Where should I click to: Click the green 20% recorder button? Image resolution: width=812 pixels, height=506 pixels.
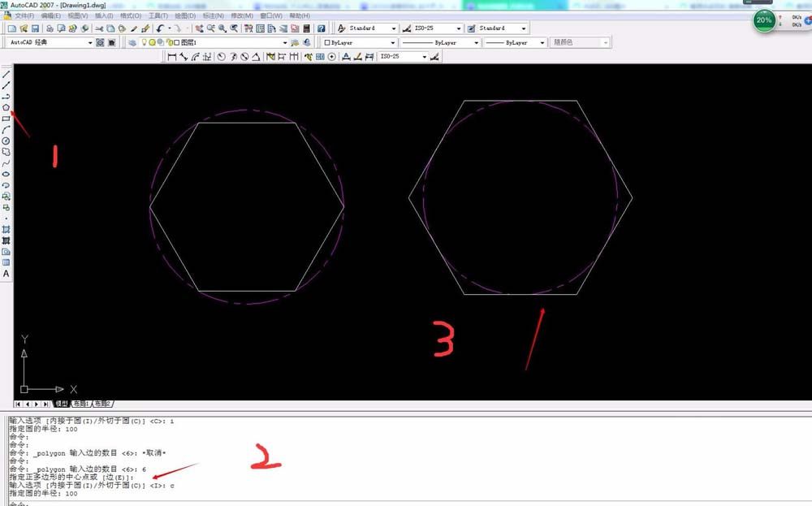(x=763, y=21)
